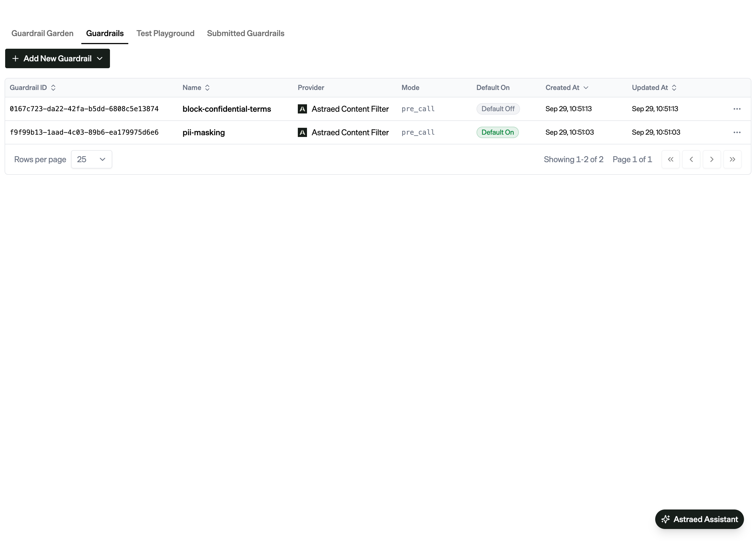756x541 pixels.
Task: Open the Guardrail Garden tab
Action: (x=42, y=33)
